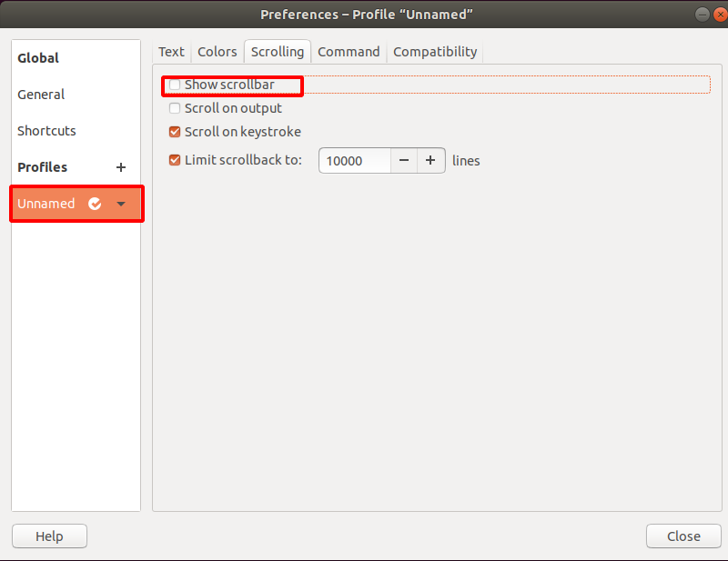
Task: Increase scrollback lines with plus button
Action: (431, 161)
